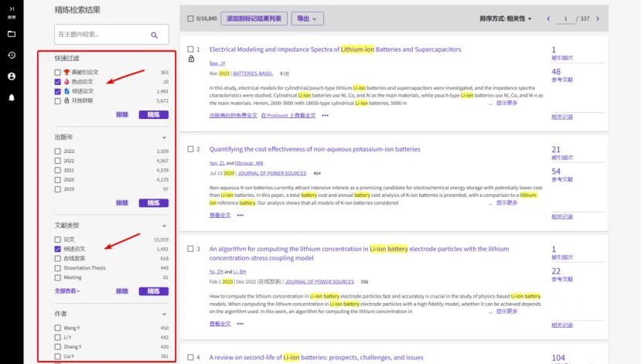The height and width of the screenshot is (364, 641).
Task: Show more of result 2 abstract
Action: [507, 202]
